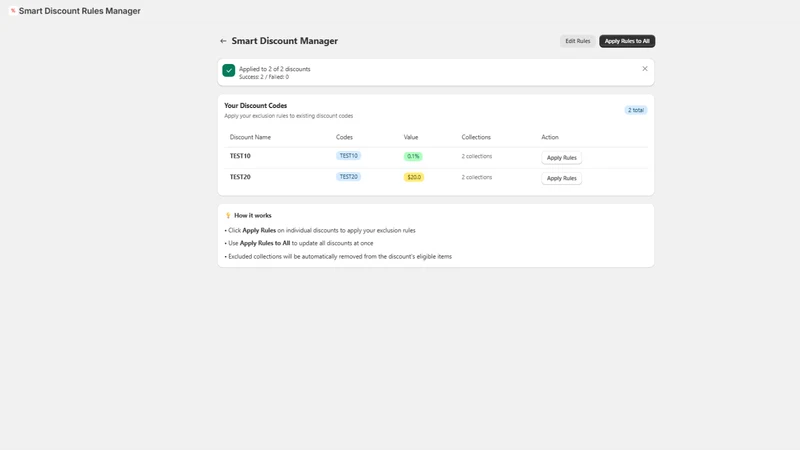Click the 0.1% value badge
Screen dimensions: 800x450
(413, 156)
